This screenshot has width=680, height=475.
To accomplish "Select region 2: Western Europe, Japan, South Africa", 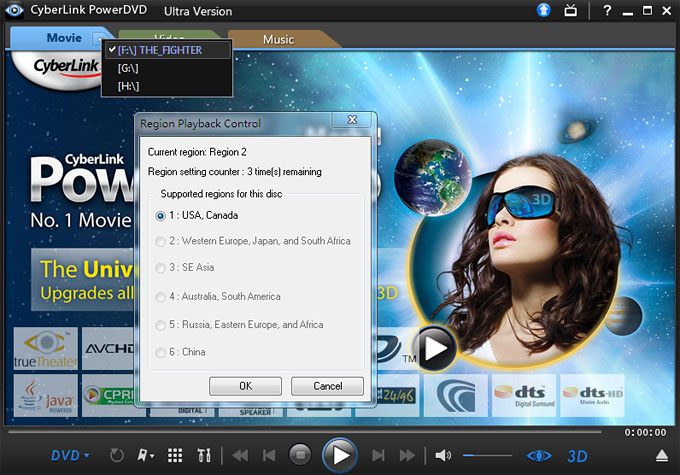I will [253, 241].
